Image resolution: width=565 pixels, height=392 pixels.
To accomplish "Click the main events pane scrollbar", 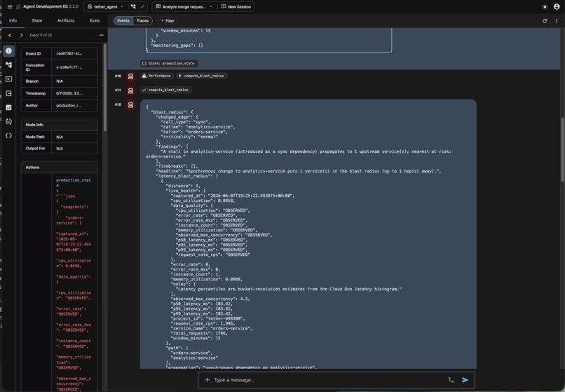I will tap(562, 149).
